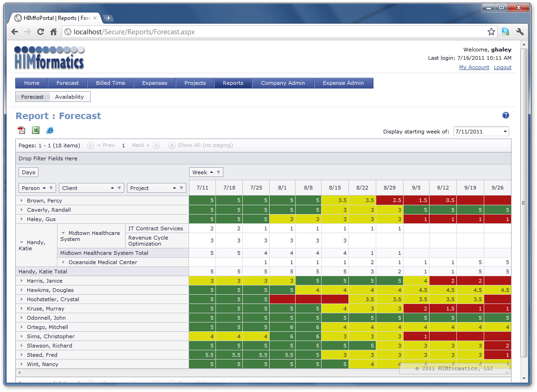Expand Oceanside Medical Center client row
This screenshot has height=392, width=537.
coord(63,262)
